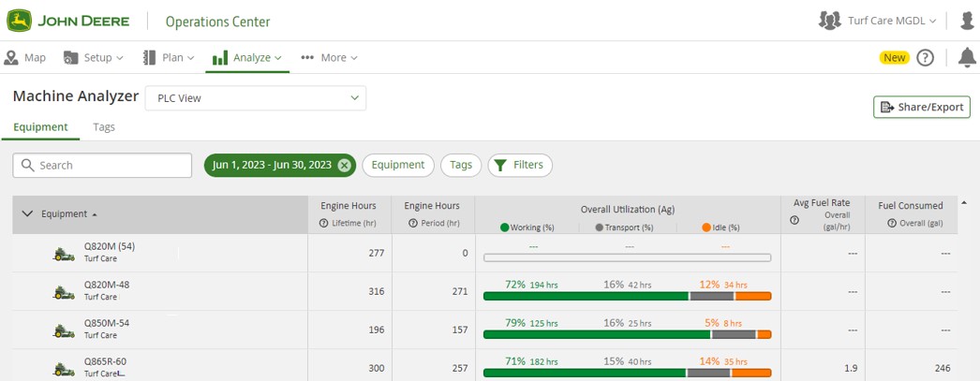Click the gray Transport legend dot
Viewport: 980px width, 381px height.
600,227
